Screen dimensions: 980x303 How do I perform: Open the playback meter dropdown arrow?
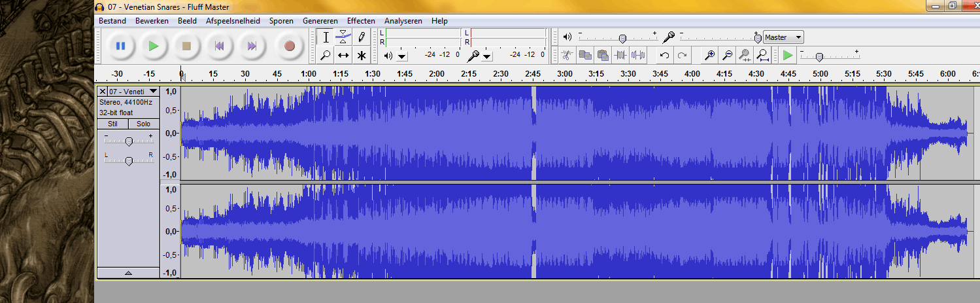point(402,56)
